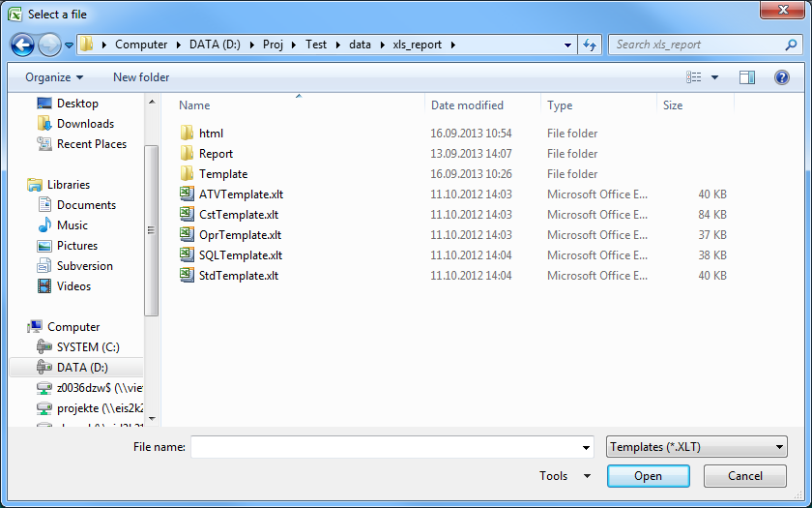Click the 84 KB size cell
This screenshot has height=508, width=812.
click(x=712, y=214)
